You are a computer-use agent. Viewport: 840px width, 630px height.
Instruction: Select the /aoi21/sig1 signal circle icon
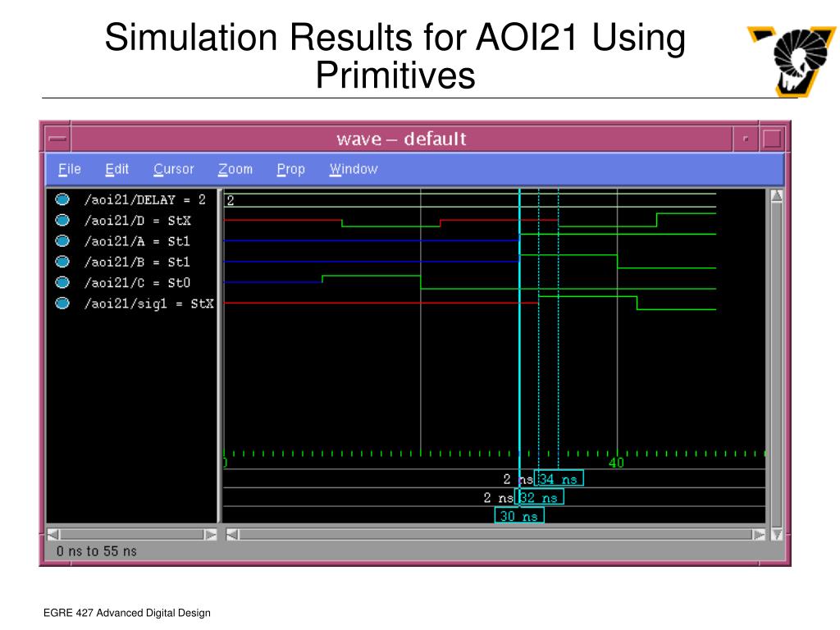pos(62,304)
